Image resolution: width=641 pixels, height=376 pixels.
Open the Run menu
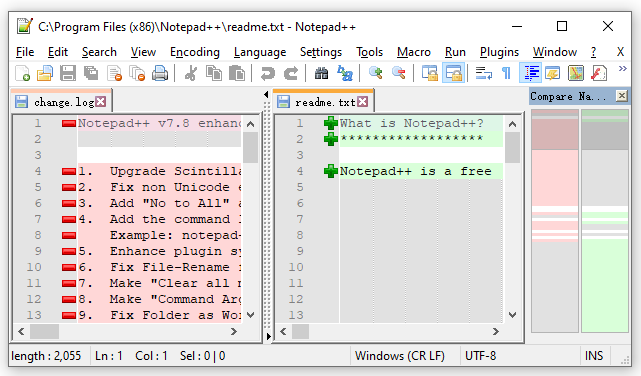tap(455, 52)
